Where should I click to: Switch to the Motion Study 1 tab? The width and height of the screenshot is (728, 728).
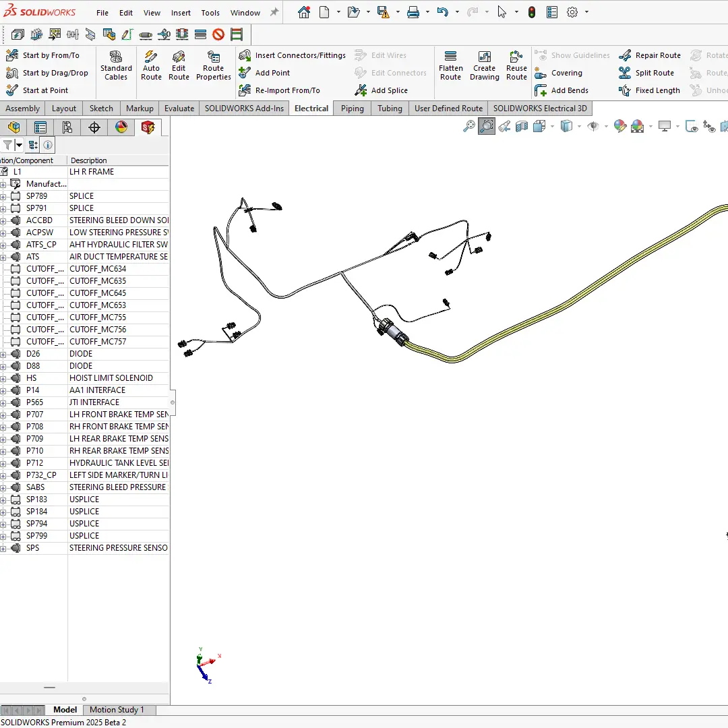119,710
